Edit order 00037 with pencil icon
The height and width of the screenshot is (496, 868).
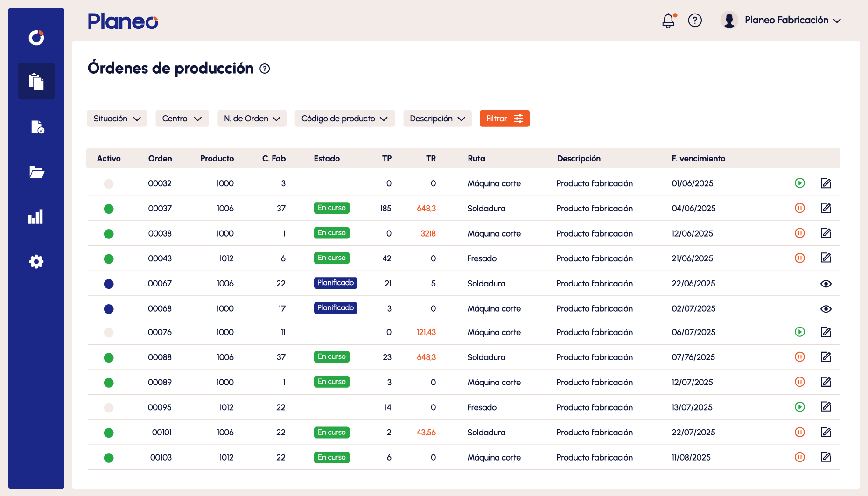point(826,208)
